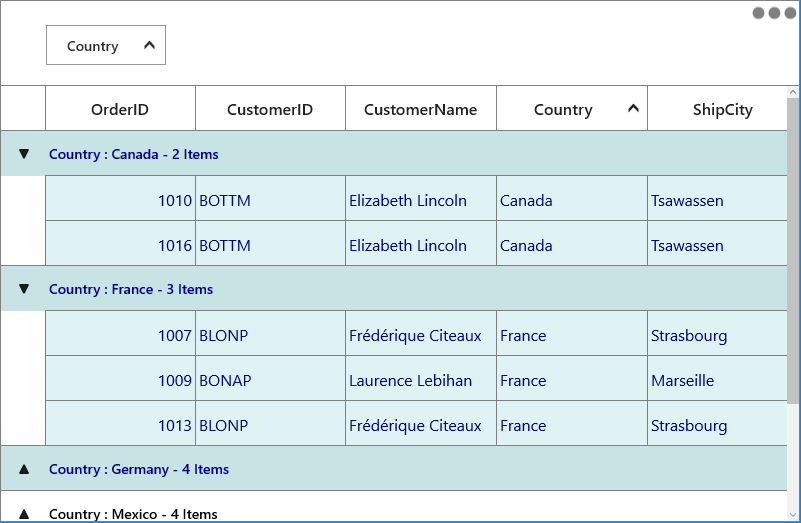Click France cell in order 1009 row
The width and height of the screenshot is (801, 523).
(572, 378)
